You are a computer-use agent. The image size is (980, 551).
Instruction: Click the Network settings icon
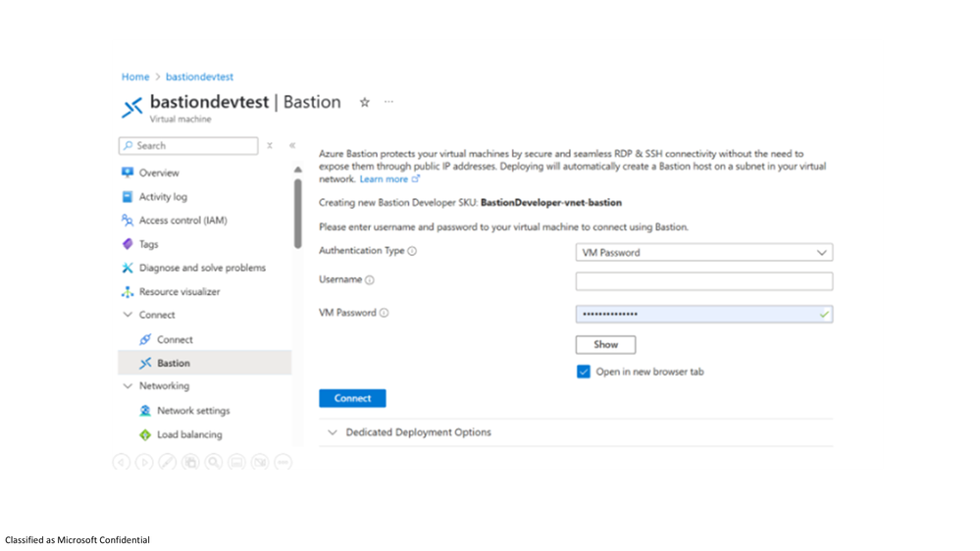coord(145,411)
